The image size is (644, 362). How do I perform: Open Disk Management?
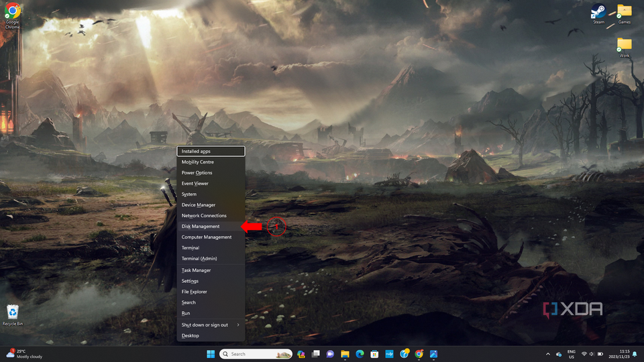211,226
